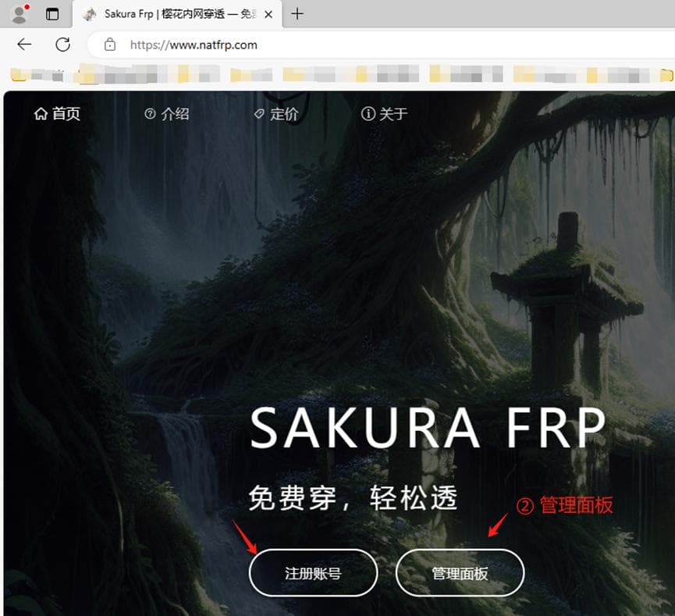Screen dimensions: 675x616
Task: Focus the address bar with natfrp.com URL
Action: click(x=381, y=45)
